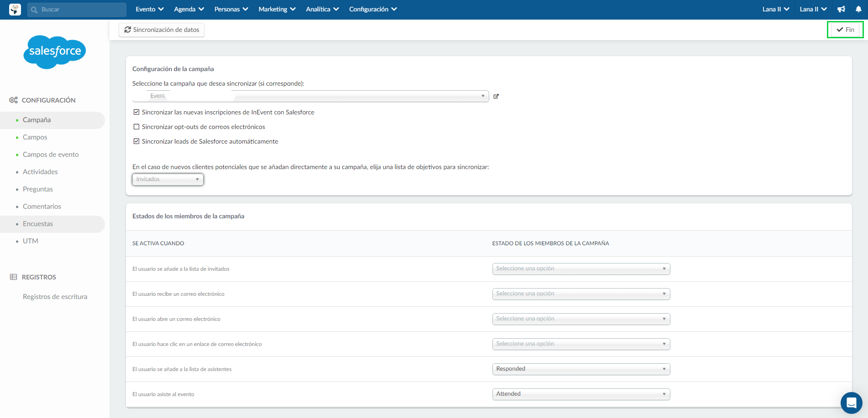The height and width of the screenshot is (418, 868).
Task: Choose status for user clicks email link
Action: click(581, 344)
